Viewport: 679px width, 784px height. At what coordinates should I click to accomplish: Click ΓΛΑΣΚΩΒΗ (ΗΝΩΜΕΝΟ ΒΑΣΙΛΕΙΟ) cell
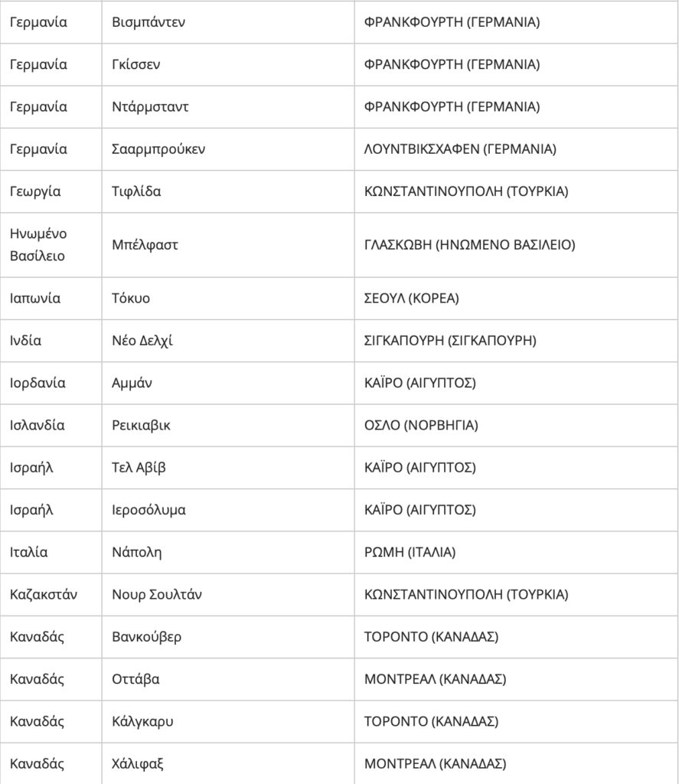[517, 245]
